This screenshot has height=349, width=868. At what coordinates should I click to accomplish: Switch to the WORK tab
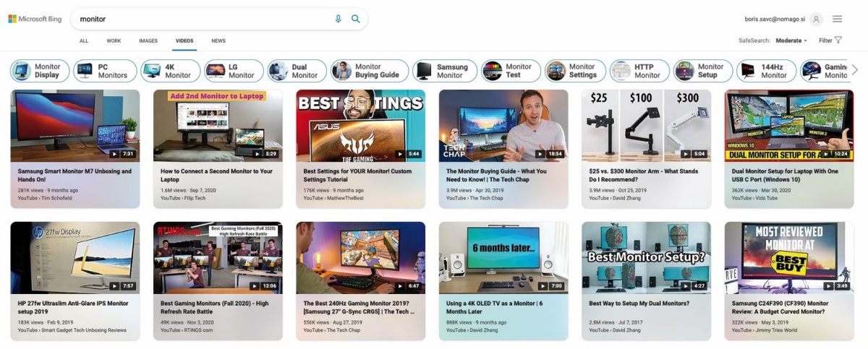[x=114, y=41]
